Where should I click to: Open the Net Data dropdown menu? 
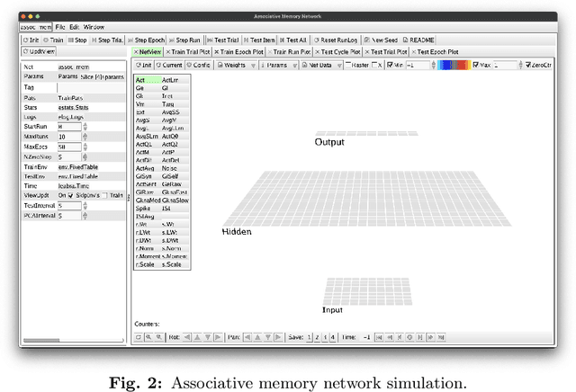(x=322, y=65)
